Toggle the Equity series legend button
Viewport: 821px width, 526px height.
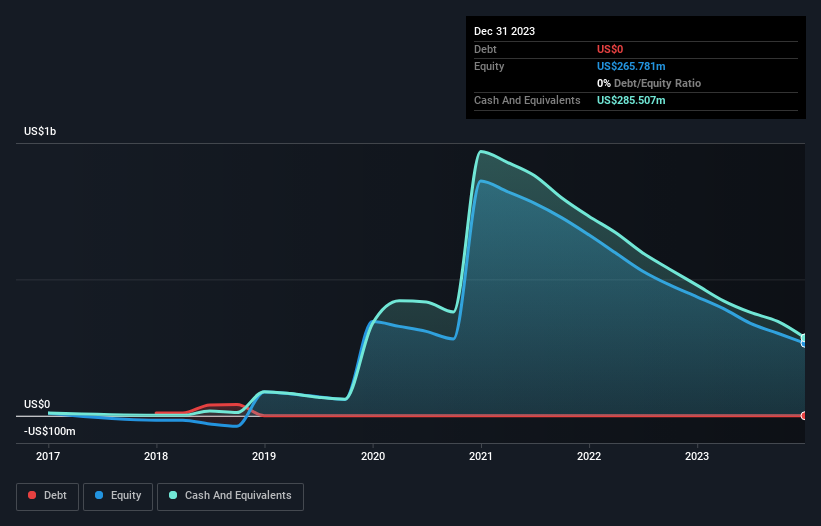[118, 496]
